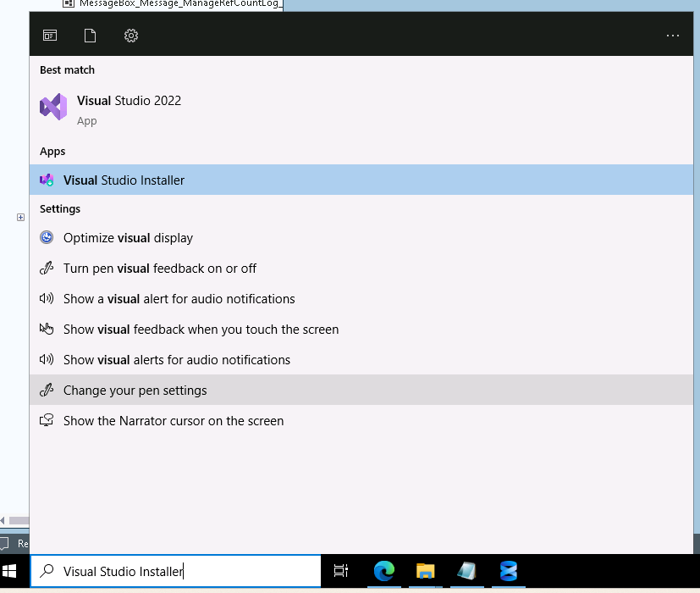The image size is (700, 593).
Task: Open Change your pen settings
Action: coord(361,390)
